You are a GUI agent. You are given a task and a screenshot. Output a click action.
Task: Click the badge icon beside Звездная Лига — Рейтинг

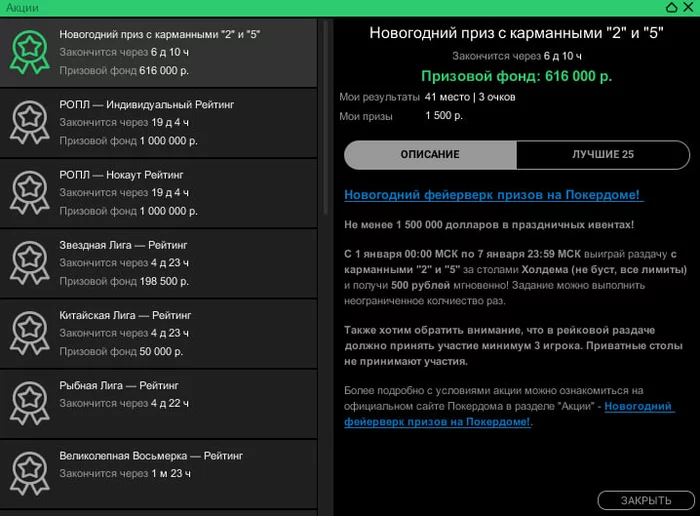pyautogui.click(x=29, y=263)
